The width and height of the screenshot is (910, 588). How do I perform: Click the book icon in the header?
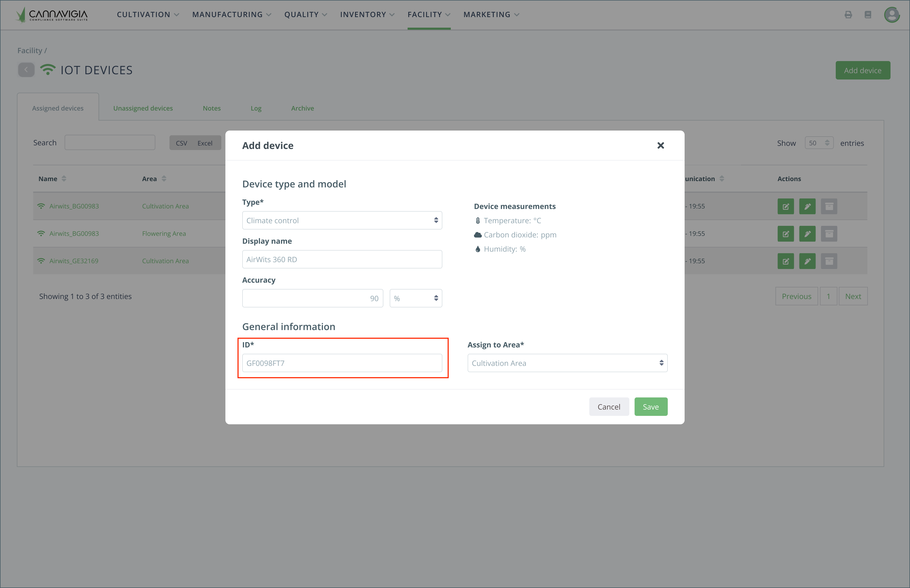[x=868, y=14]
